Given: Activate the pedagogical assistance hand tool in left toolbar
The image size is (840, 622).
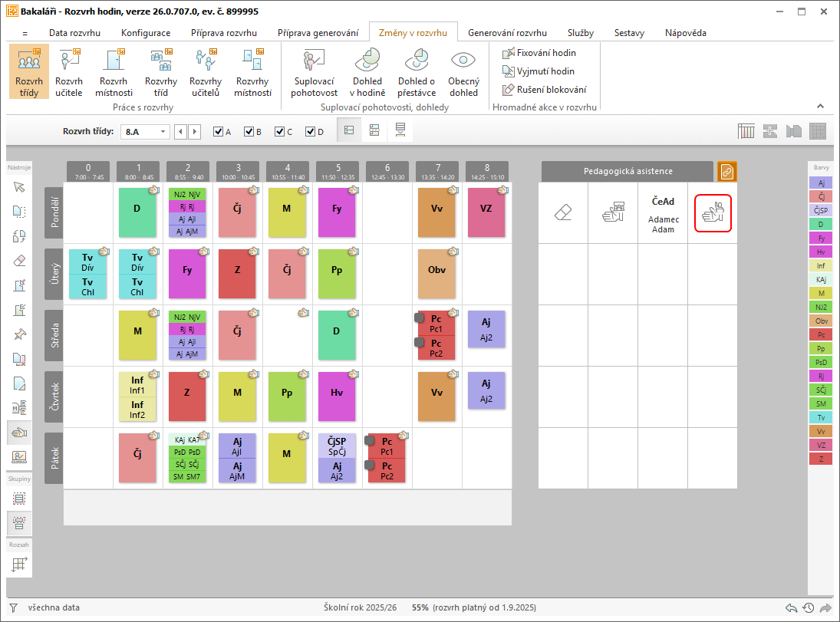Looking at the screenshot, I should [19, 433].
